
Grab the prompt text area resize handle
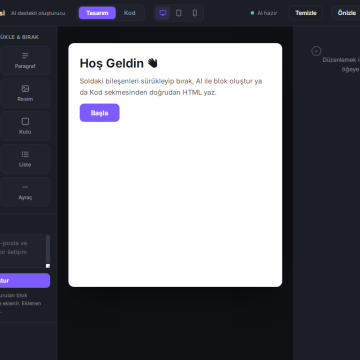[48, 266]
